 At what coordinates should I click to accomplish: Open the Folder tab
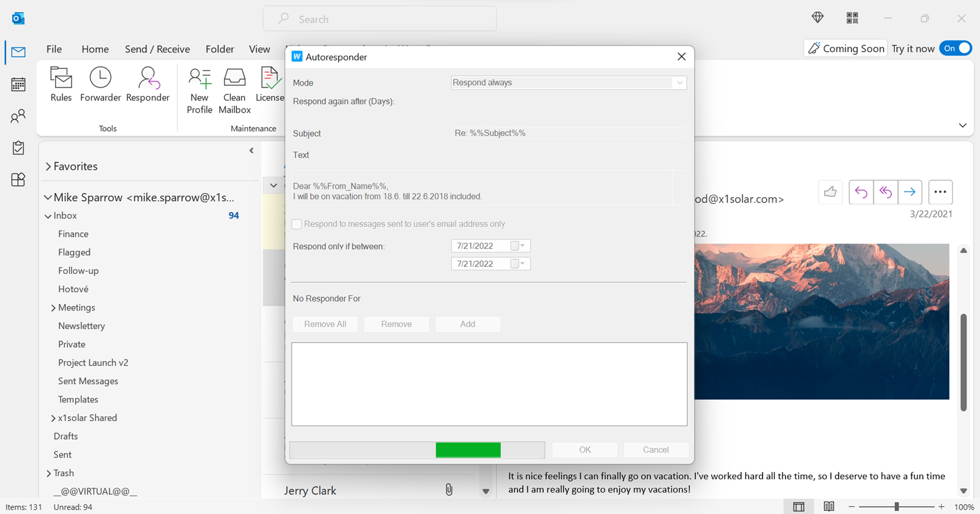tap(220, 49)
